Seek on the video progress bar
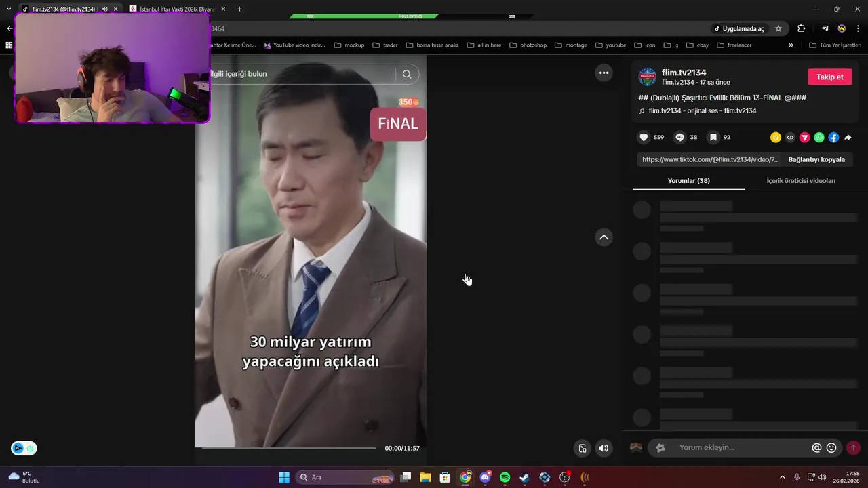Viewport: 868px width, 488px height. pyautogui.click(x=289, y=448)
